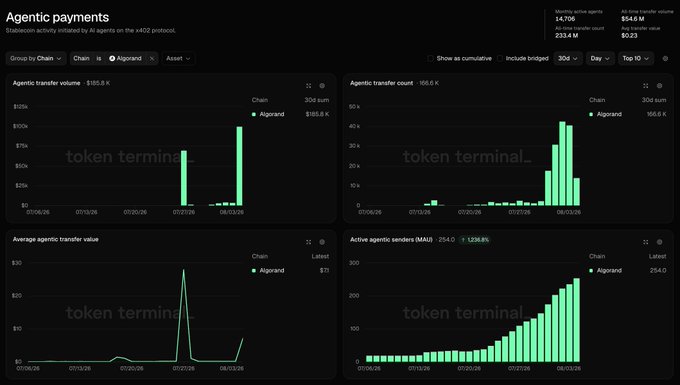This screenshot has height=385, width=680.
Task: Open settings for Average agentic transfer value chart
Action: (x=322, y=242)
